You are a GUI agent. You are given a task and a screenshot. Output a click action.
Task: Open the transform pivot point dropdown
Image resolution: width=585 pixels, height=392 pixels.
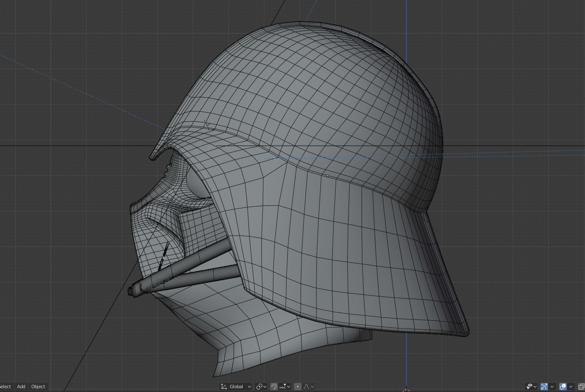[261, 387]
